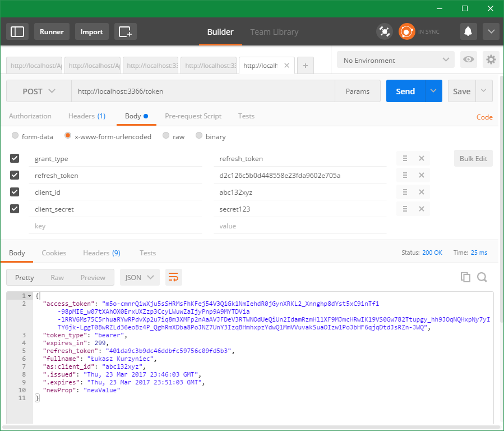The width and height of the screenshot is (504, 431).
Task: Open top-right header menu chevron
Action: point(491,31)
